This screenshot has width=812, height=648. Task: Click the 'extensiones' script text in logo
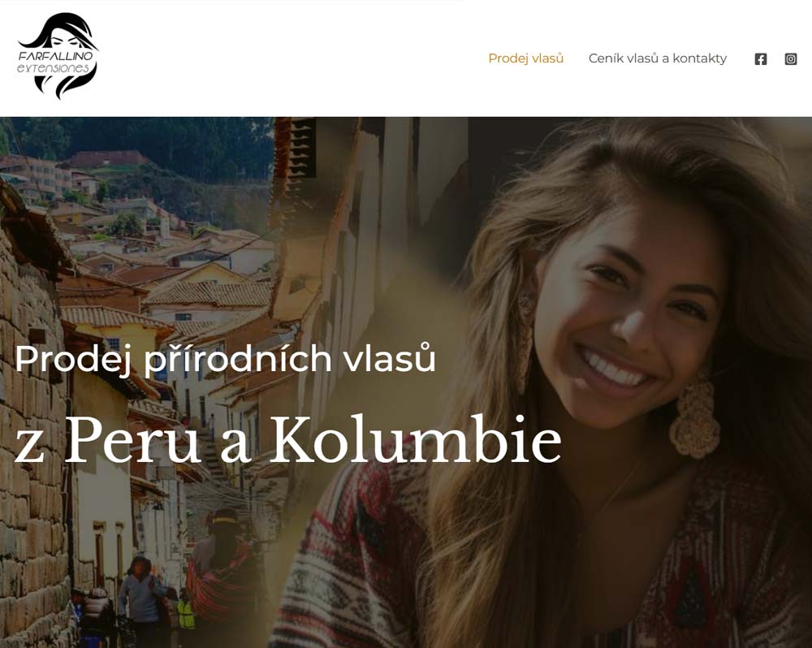coord(54,68)
